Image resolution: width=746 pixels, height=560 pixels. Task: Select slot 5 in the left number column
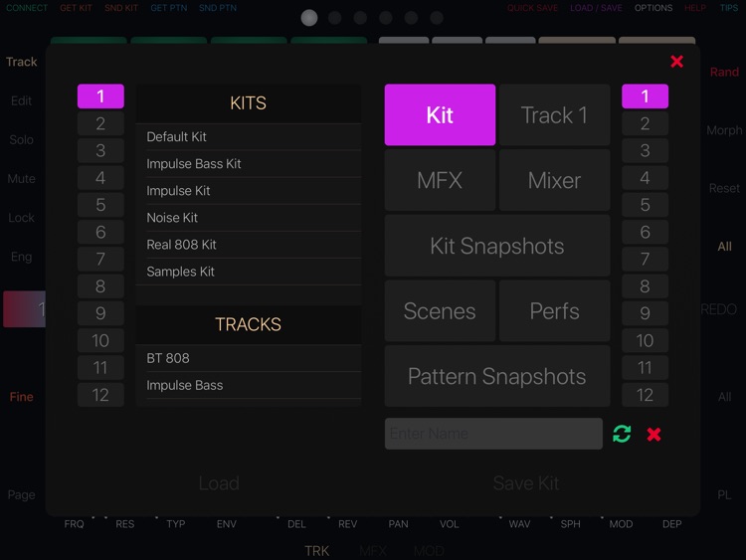point(100,205)
